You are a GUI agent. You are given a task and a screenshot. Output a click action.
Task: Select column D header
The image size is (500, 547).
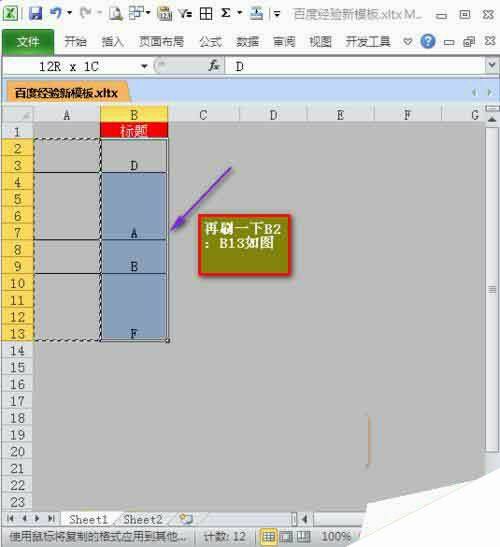click(x=274, y=115)
